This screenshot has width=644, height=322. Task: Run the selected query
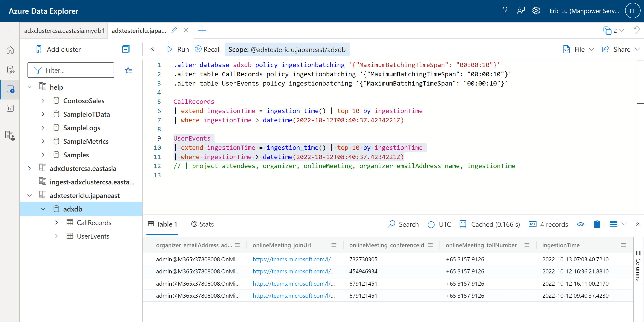coord(178,49)
